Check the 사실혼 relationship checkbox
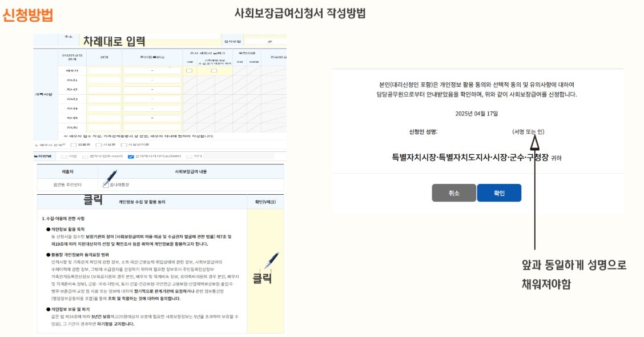The height and width of the screenshot is (337, 644). (98, 145)
